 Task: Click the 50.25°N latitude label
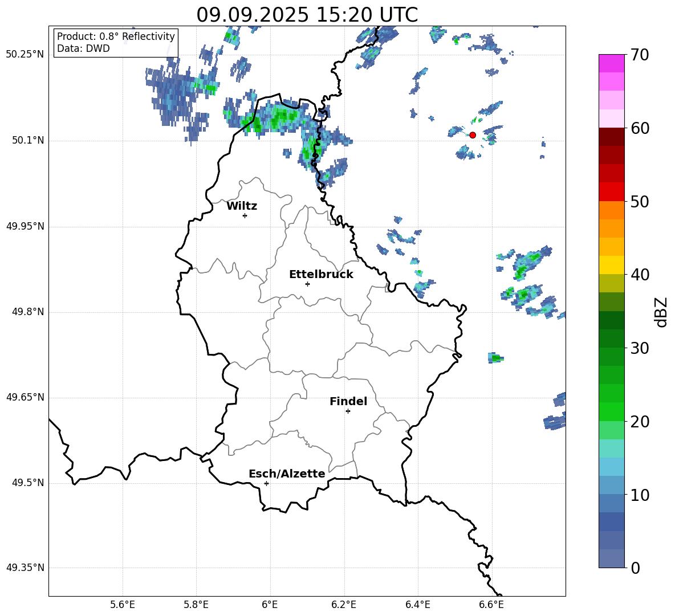(25, 55)
